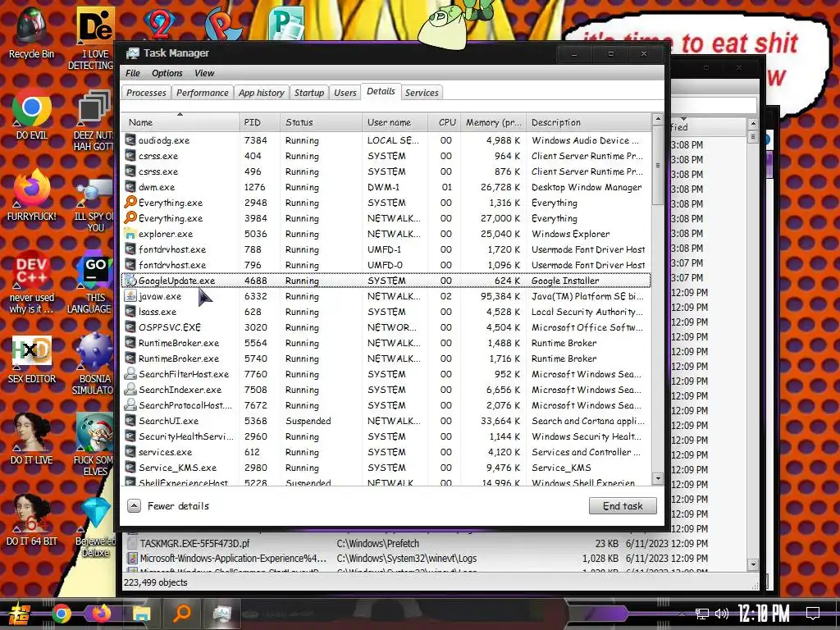Click the explorer.exe folder icon in list
This screenshot has height=630, width=840.
pos(130,234)
